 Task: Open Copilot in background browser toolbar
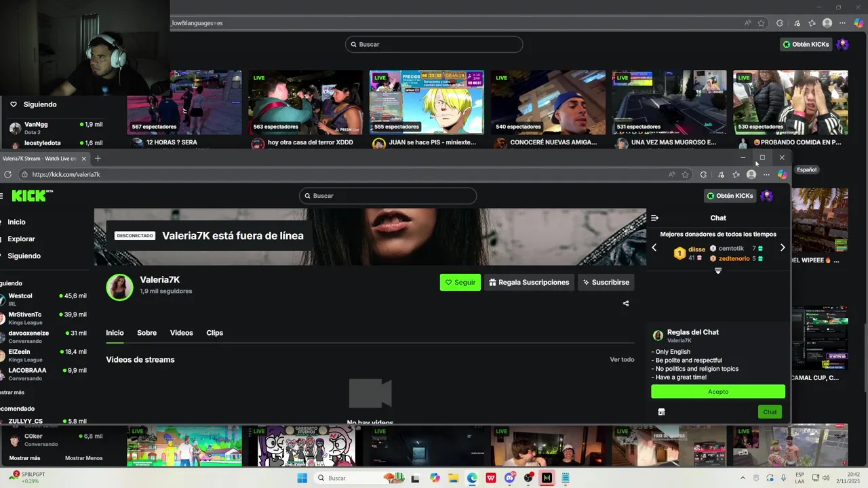point(859,23)
